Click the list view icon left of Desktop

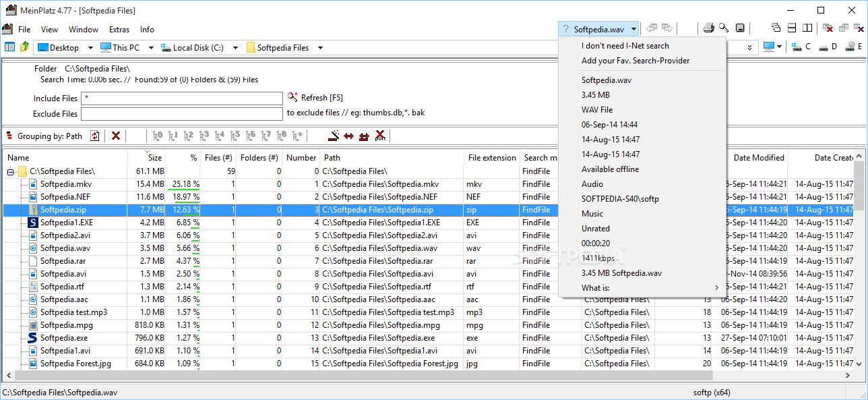[x=9, y=47]
